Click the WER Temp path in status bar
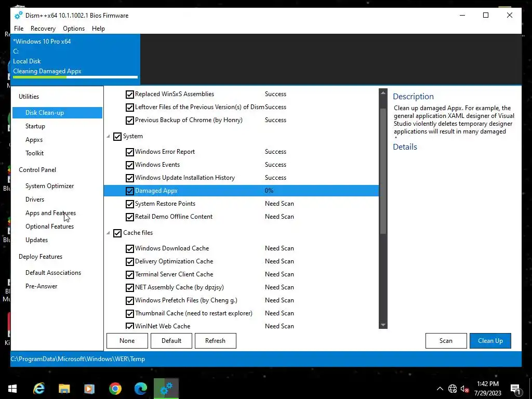This screenshot has width=532, height=399. (x=78, y=359)
